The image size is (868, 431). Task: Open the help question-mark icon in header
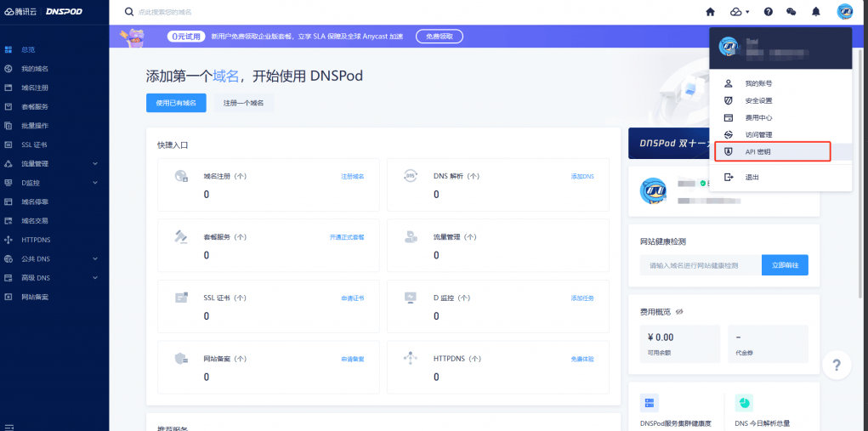(x=769, y=12)
